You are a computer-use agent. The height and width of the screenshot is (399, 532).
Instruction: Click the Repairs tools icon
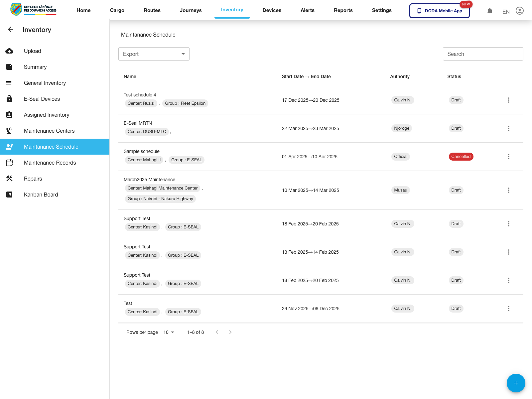9,179
